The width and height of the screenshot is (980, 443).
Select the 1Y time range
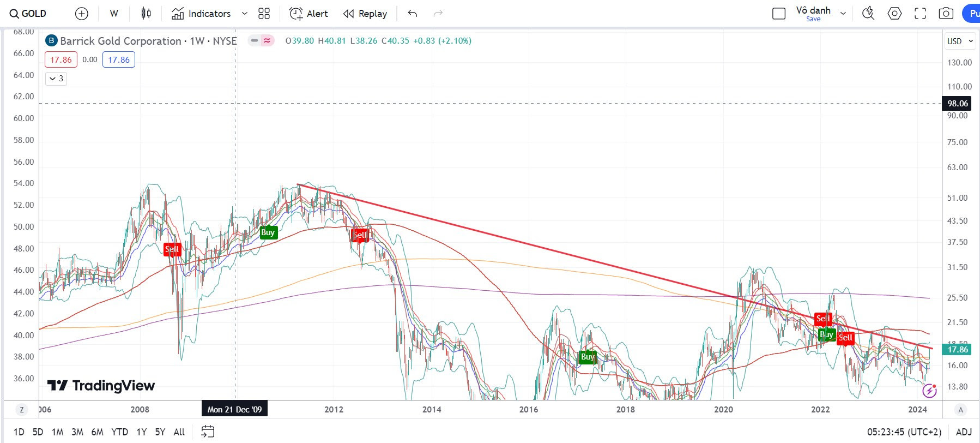142,432
